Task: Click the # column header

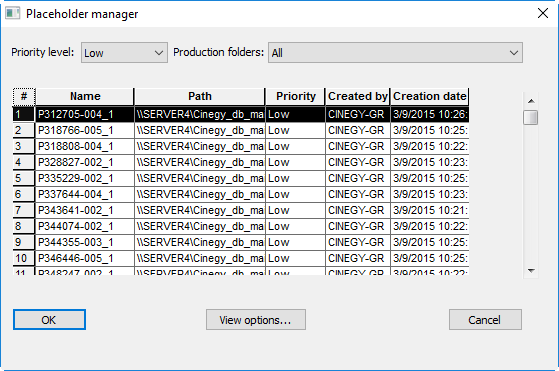Action: 24,97
